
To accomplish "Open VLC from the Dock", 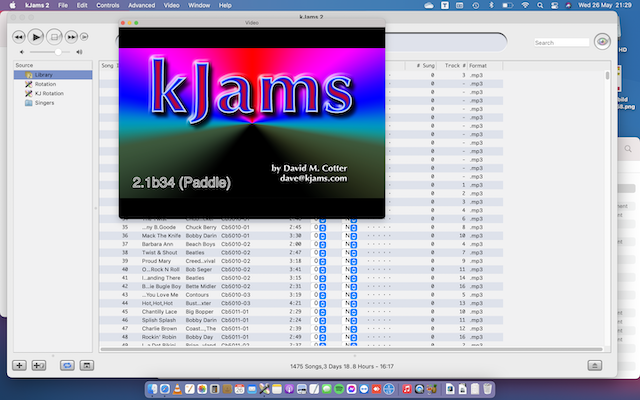I will 177,388.
